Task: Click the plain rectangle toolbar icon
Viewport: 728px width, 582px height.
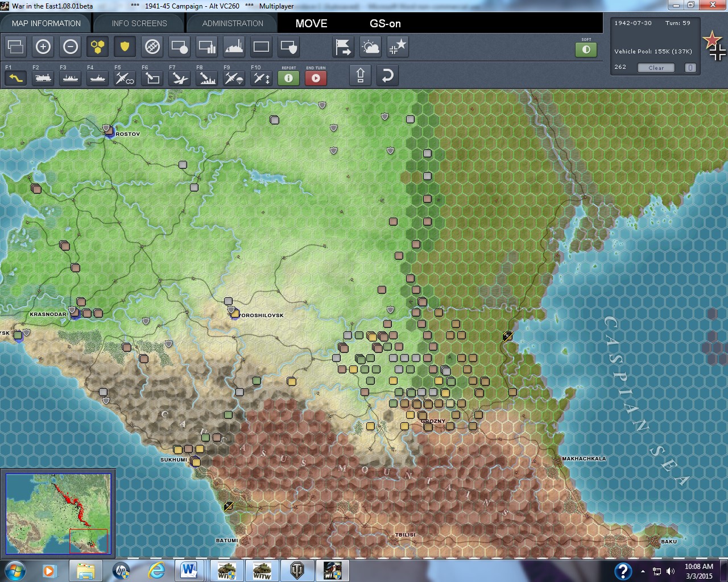Action: [262, 47]
